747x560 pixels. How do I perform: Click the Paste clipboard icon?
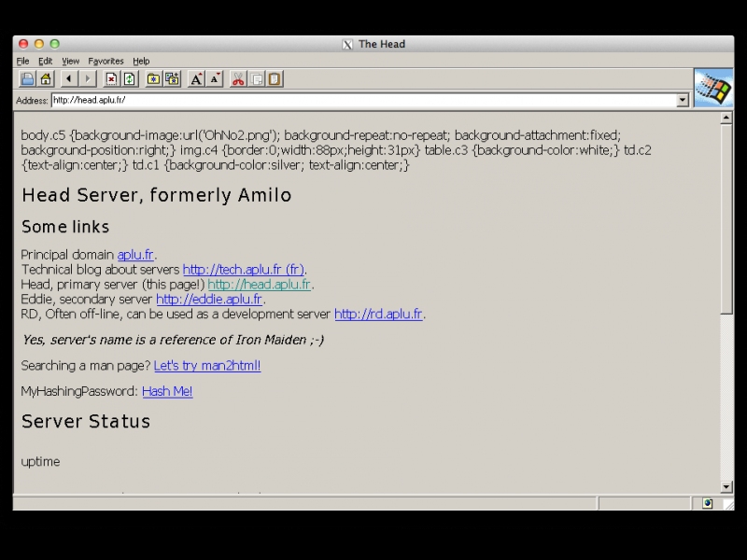point(275,79)
